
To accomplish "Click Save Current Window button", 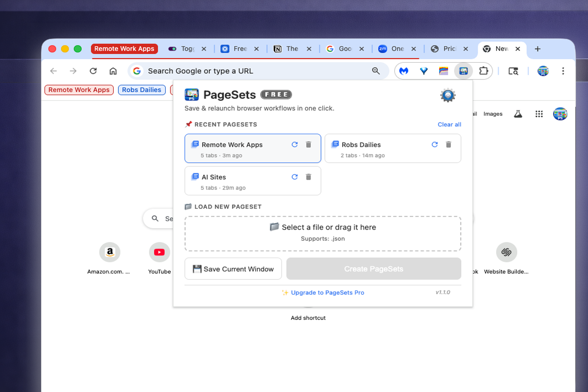I will click(x=233, y=269).
